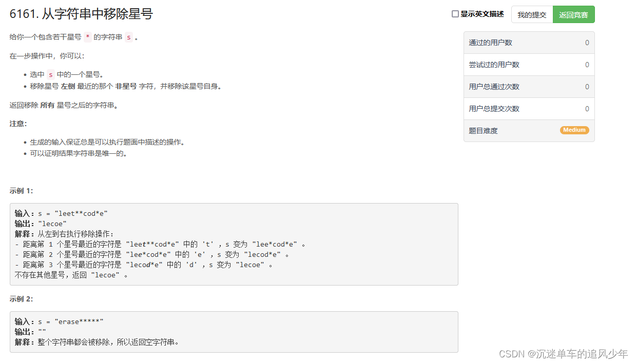Viewport: 636px width, 364px height.
Task: Select the 用户总通过次数 count value
Action: [x=587, y=87]
